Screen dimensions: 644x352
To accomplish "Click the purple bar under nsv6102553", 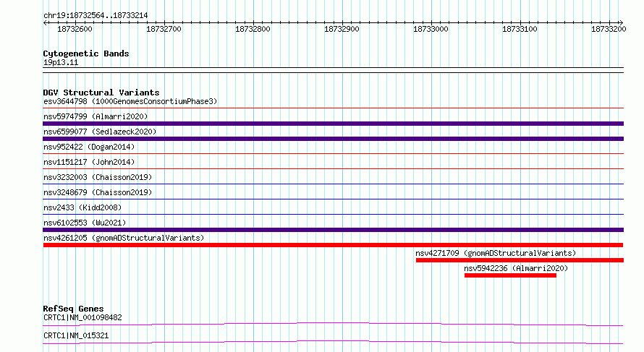I will (333, 230).
